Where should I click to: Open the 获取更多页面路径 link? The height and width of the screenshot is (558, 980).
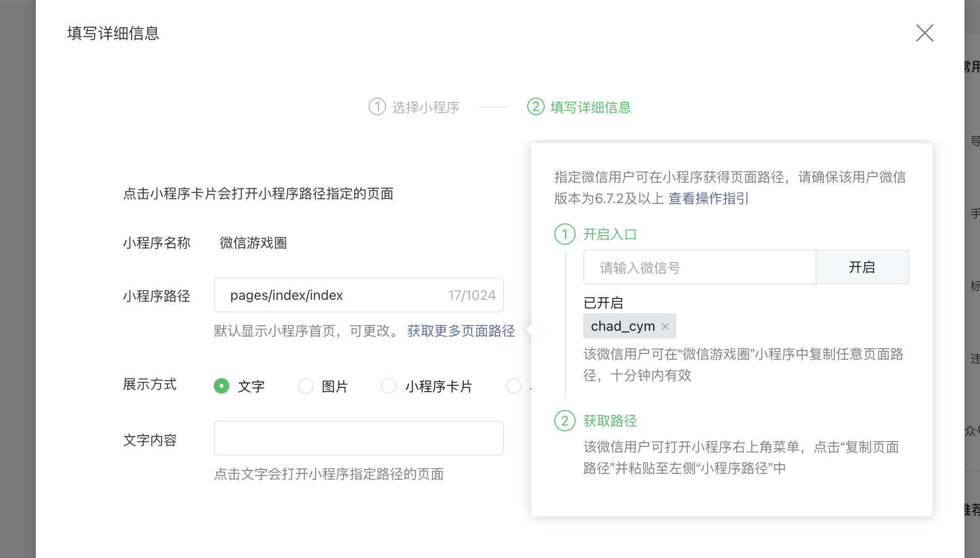(461, 331)
